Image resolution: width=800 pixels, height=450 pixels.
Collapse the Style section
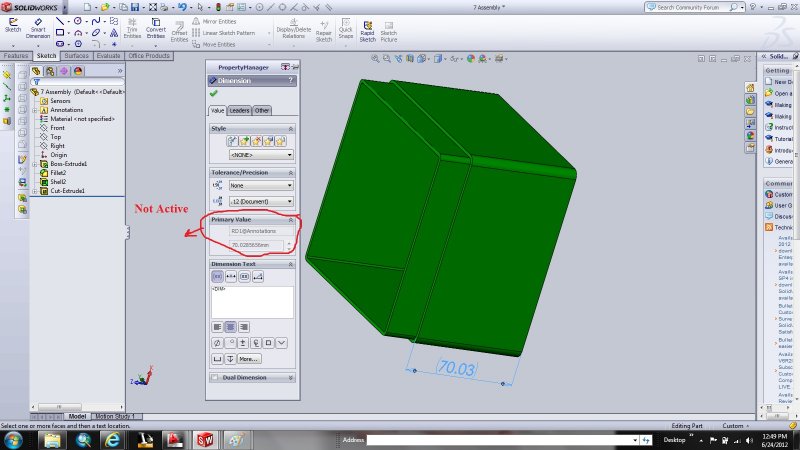pyautogui.click(x=290, y=129)
